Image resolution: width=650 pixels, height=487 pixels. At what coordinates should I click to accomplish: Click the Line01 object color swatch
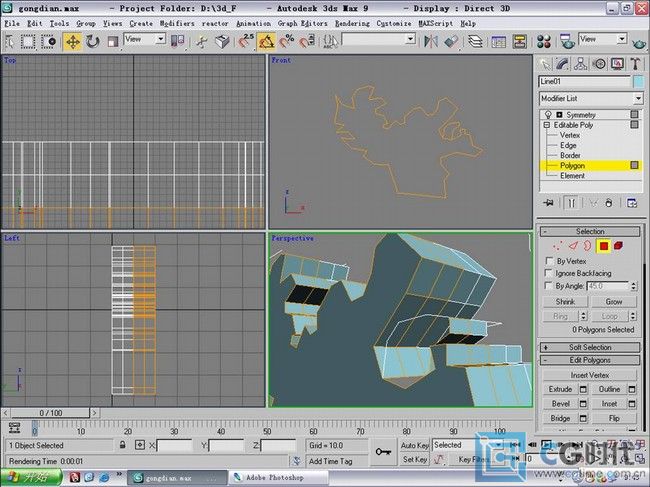tap(639, 81)
